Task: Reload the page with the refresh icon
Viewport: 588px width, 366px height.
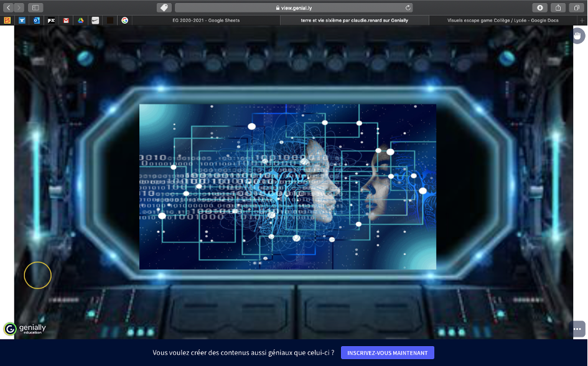Action: point(408,7)
